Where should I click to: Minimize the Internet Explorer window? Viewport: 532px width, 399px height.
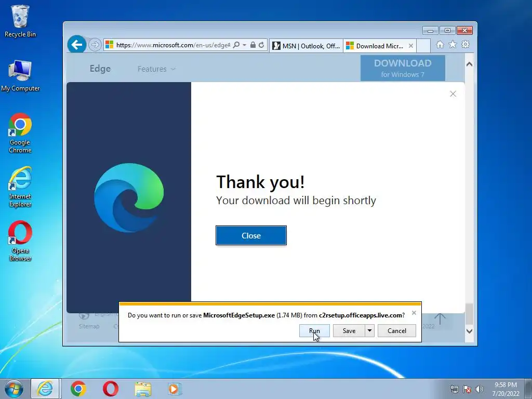click(x=430, y=31)
